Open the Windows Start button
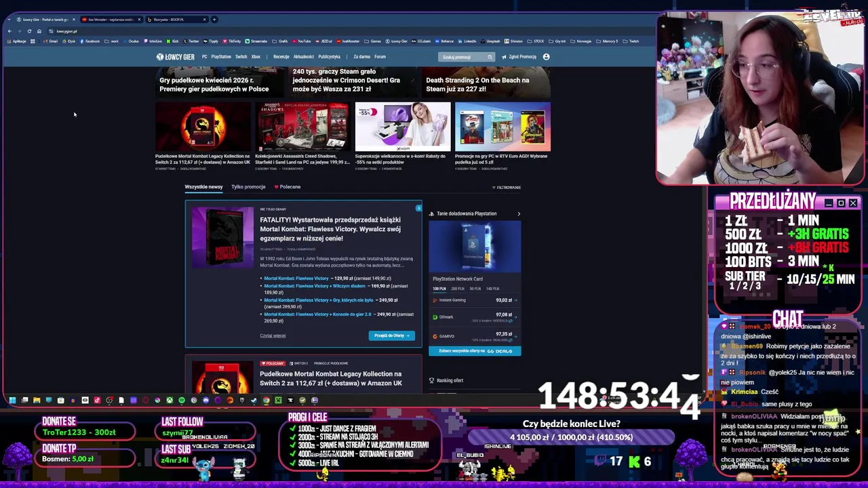The width and height of the screenshot is (868, 488). (x=12, y=400)
